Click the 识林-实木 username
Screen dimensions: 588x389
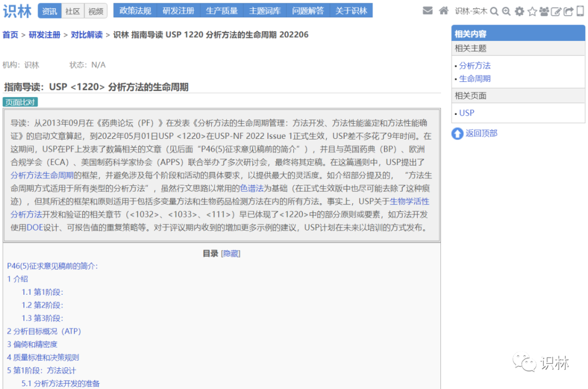tap(471, 11)
